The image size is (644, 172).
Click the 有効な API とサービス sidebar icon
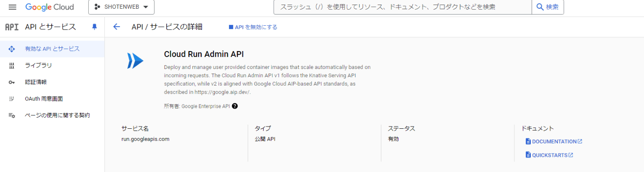pos(12,49)
